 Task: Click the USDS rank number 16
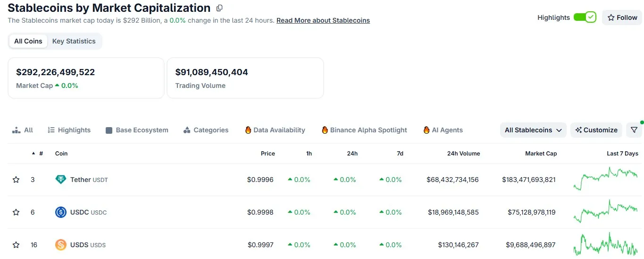point(34,245)
